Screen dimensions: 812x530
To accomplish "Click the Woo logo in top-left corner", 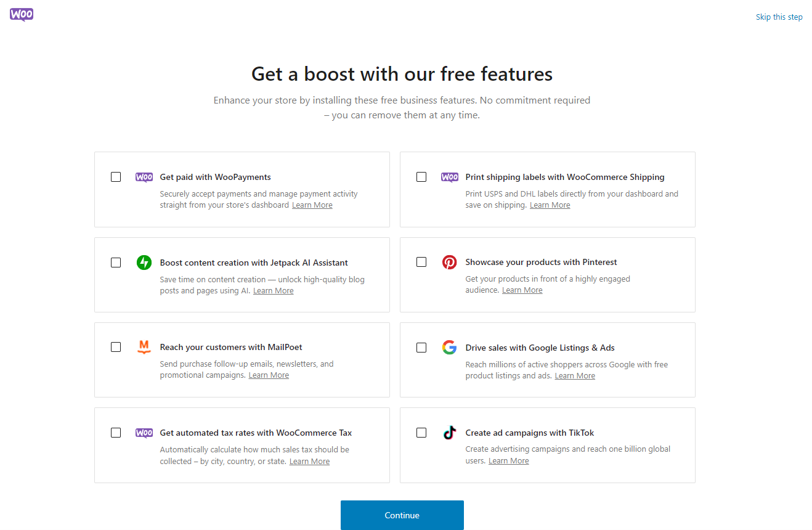I will tap(22, 15).
